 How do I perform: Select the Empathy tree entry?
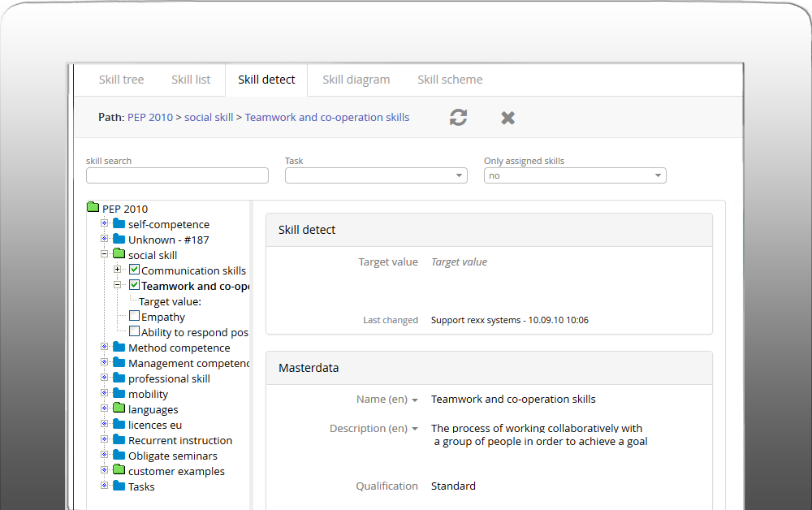[163, 317]
